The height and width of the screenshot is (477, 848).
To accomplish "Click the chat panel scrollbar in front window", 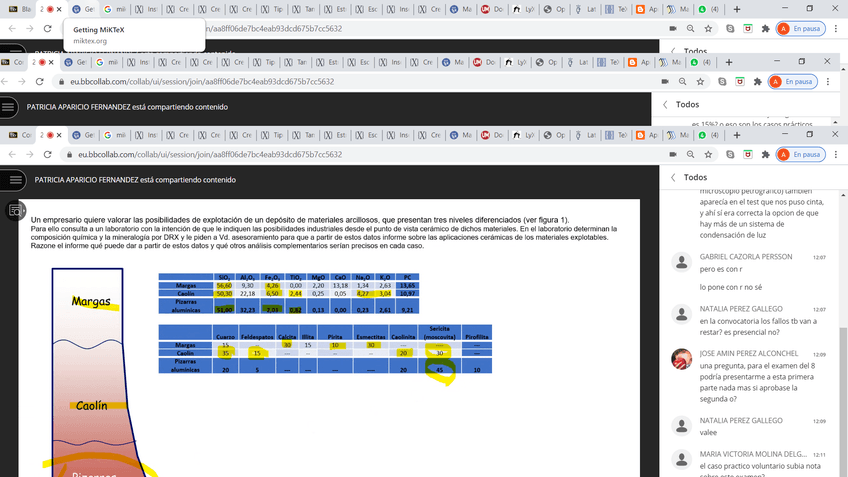I will [x=844, y=399].
